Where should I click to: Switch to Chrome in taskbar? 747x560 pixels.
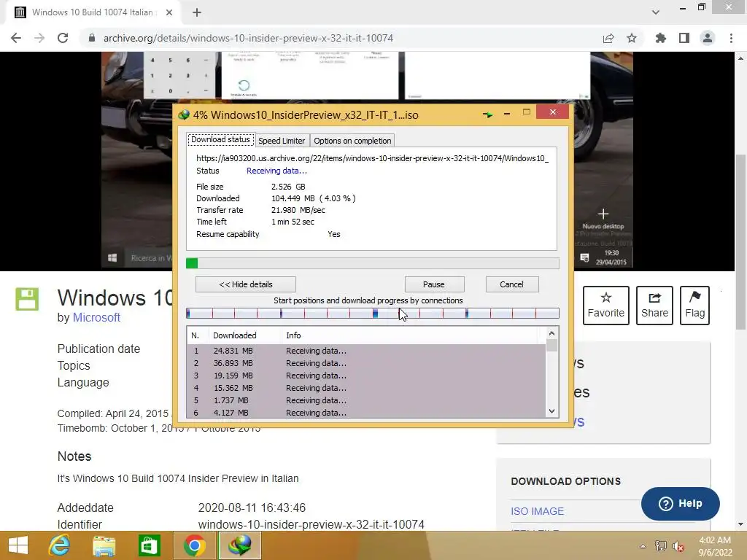click(194, 545)
